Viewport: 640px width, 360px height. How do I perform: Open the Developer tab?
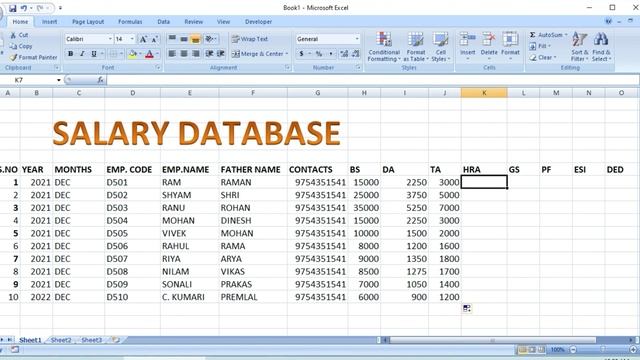tap(258, 22)
